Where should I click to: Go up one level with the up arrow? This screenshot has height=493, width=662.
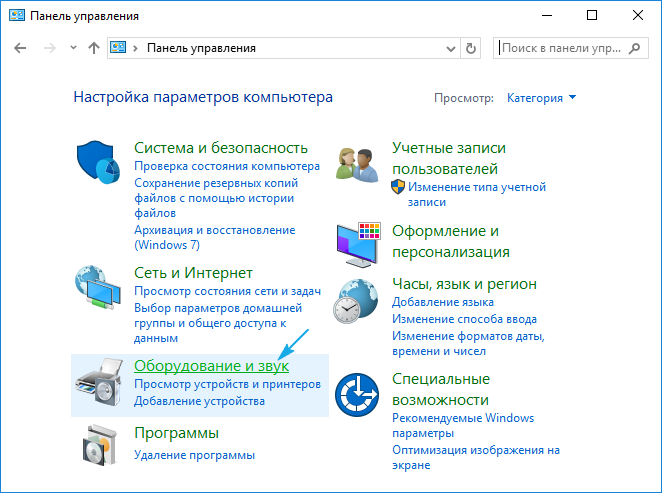tap(94, 48)
